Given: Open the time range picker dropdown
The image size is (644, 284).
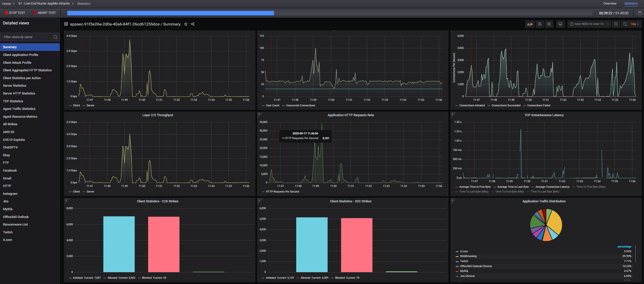Looking at the screenshot, I should coord(589,24).
